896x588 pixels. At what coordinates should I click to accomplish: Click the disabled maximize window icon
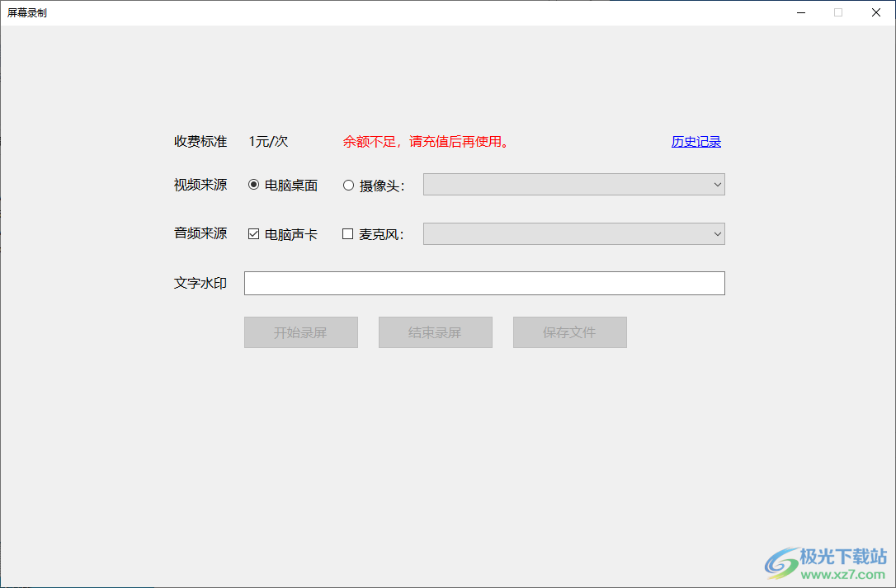coord(838,12)
